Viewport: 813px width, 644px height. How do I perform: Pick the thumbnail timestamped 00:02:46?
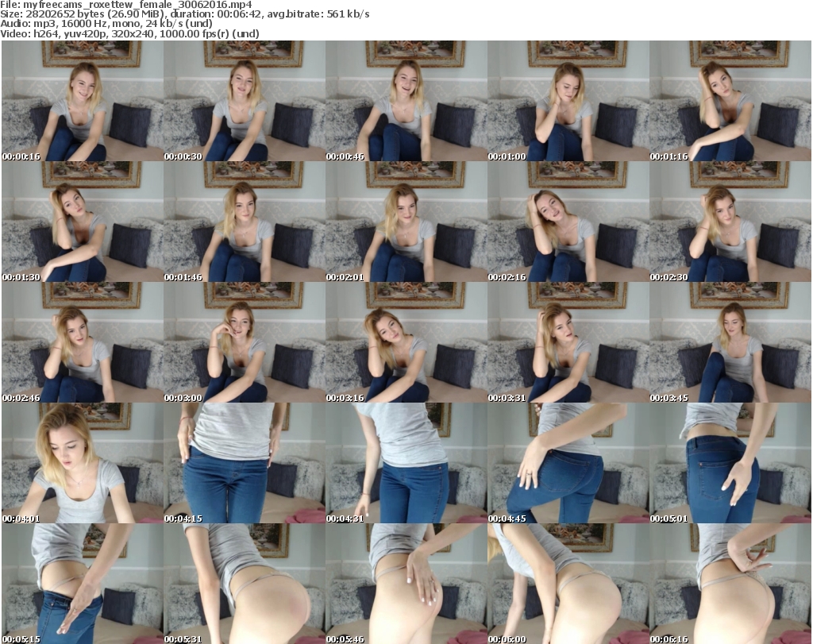coord(83,342)
